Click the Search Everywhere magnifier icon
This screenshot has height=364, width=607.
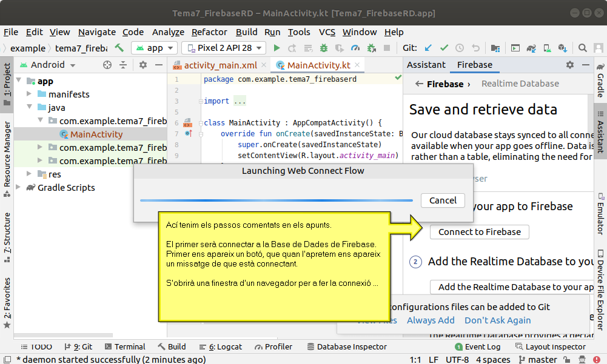[x=582, y=48]
